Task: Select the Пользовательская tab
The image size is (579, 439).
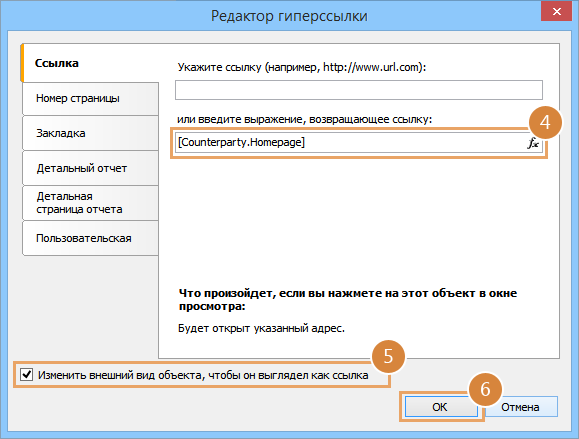Action: tap(90, 238)
